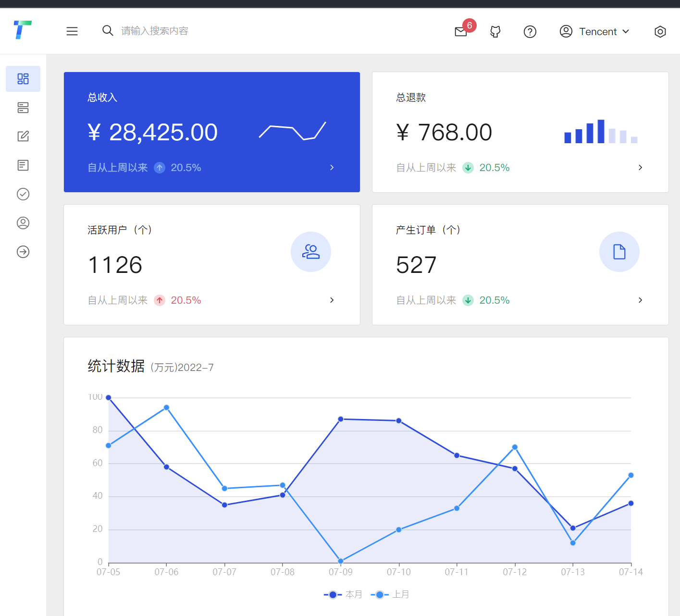Open the help question-mark icon

pos(530,32)
